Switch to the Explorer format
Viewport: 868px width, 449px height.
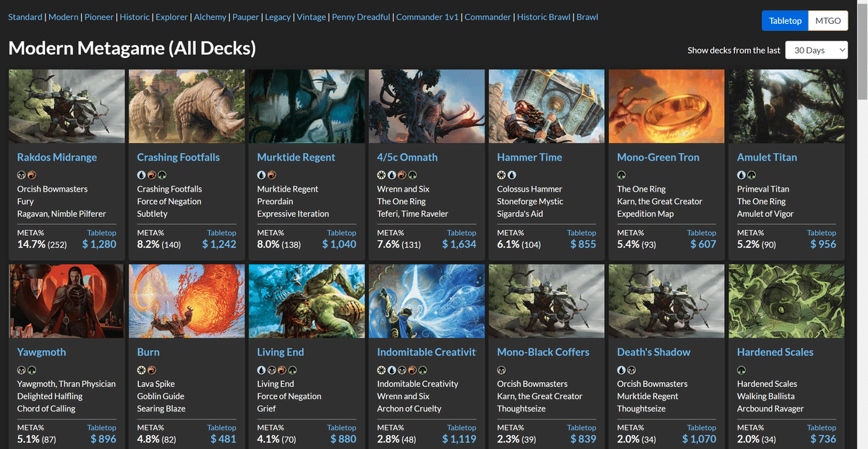pos(171,17)
